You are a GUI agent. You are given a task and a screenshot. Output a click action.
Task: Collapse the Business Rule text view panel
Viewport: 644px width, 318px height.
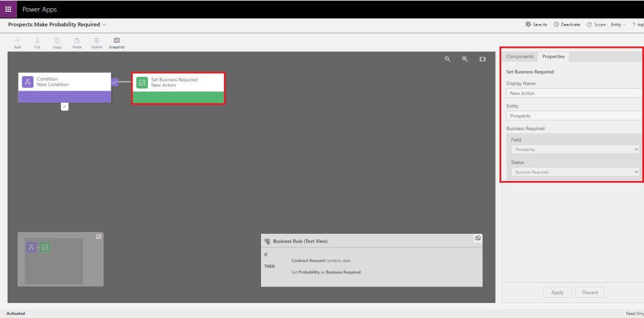click(478, 238)
